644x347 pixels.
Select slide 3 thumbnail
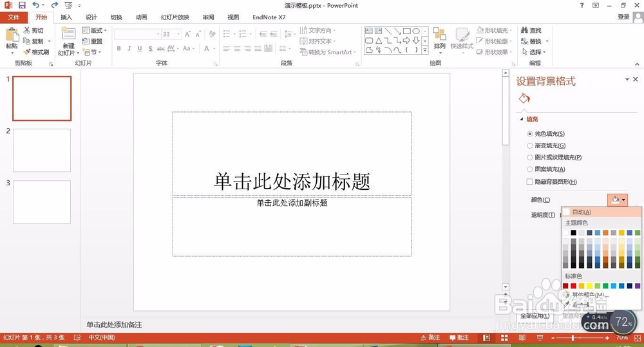pos(42,202)
